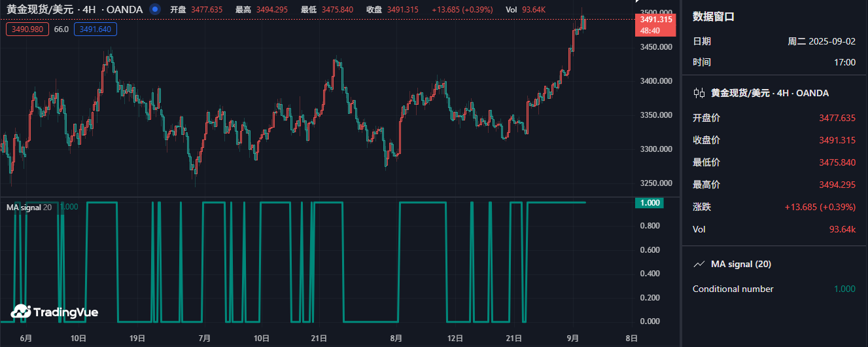Click the Conditional number row
The image size is (868, 347).
click(x=774, y=289)
